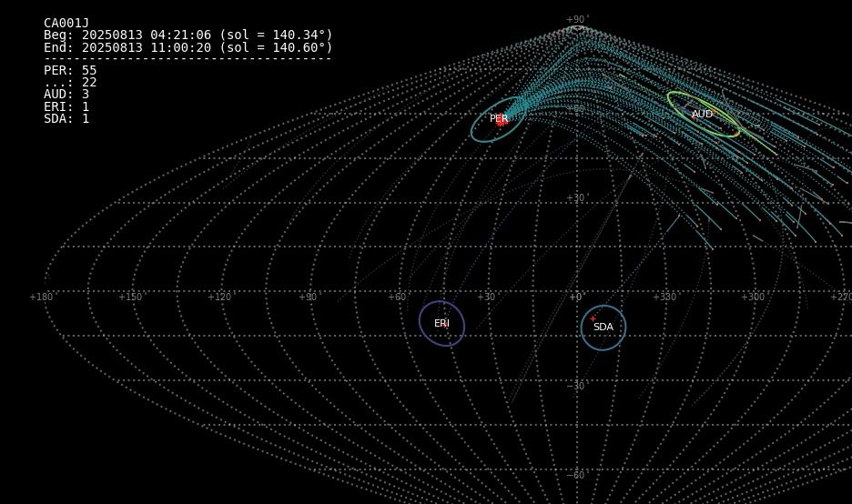
Task: Click the ...: 22 sporadic count entry
Action: [x=70, y=83]
